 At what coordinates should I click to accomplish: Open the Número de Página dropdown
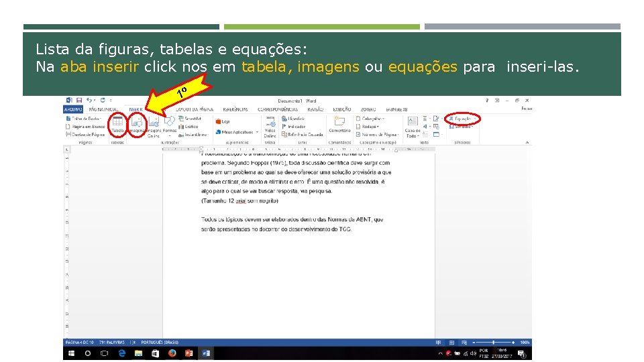coord(378,134)
